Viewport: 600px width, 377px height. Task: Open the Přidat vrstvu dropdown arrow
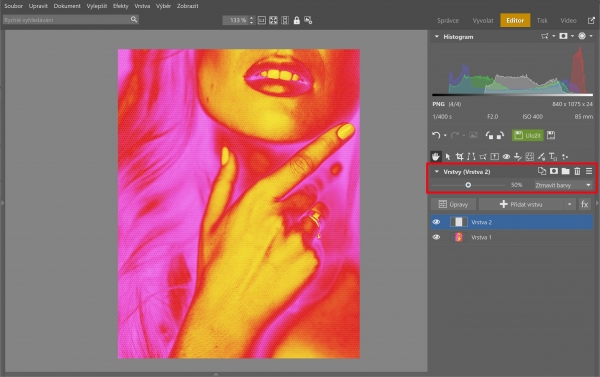[569, 204]
